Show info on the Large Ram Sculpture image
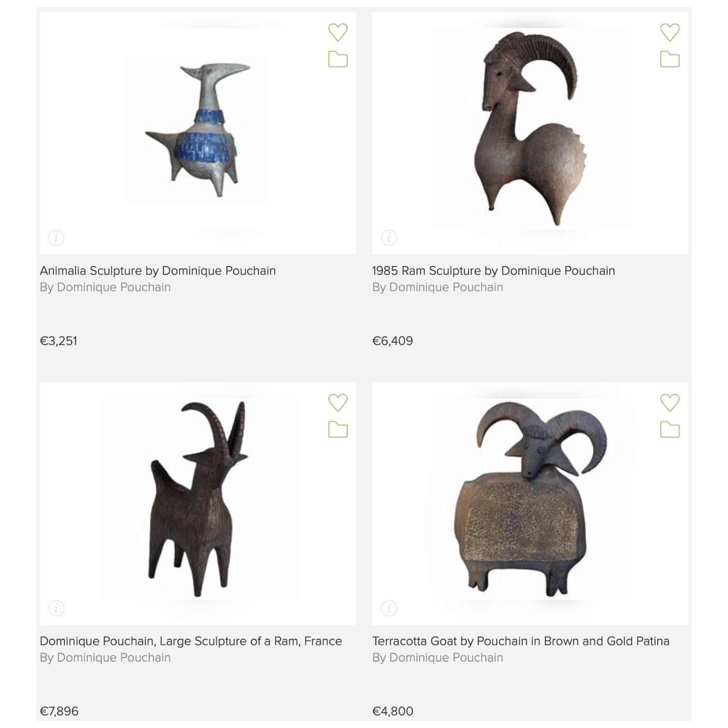 56,608
